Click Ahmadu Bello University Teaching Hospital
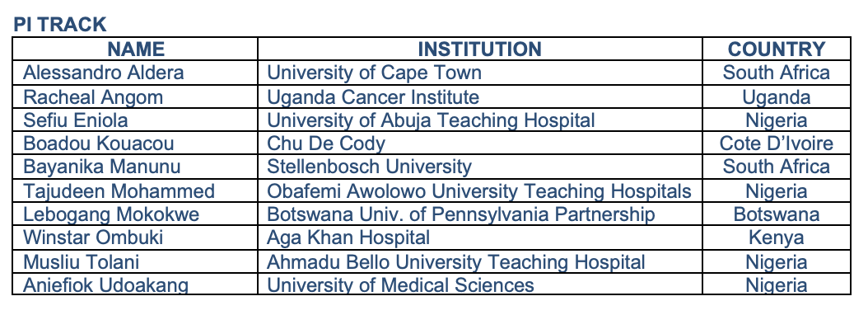Screen dimensions: 868x315 tap(456, 261)
